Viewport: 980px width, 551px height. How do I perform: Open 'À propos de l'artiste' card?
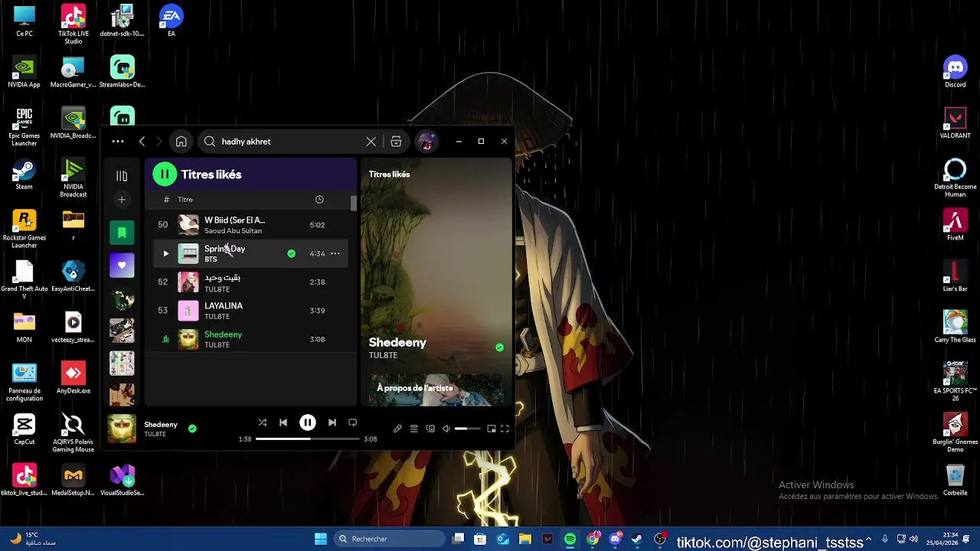pos(436,390)
